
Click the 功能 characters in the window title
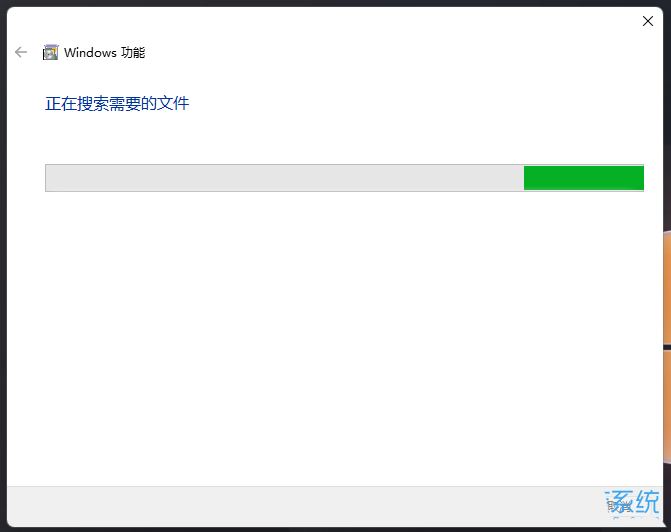click(x=133, y=52)
